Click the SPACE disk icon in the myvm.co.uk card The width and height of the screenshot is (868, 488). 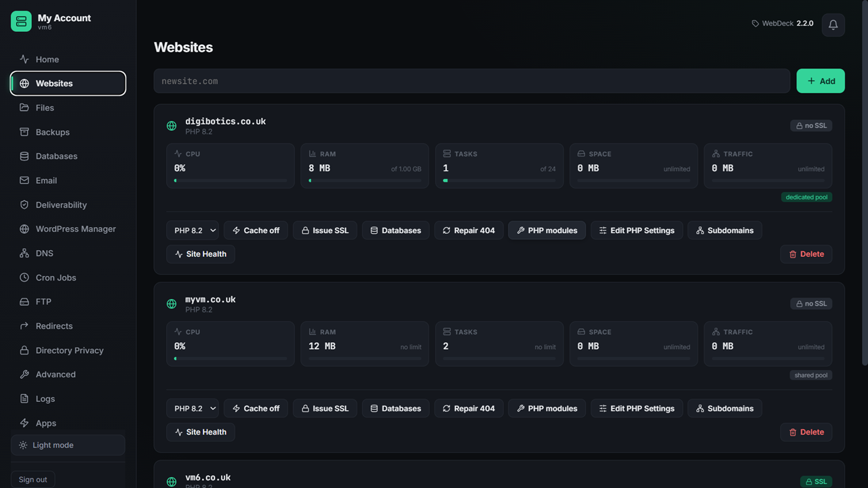click(581, 332)
